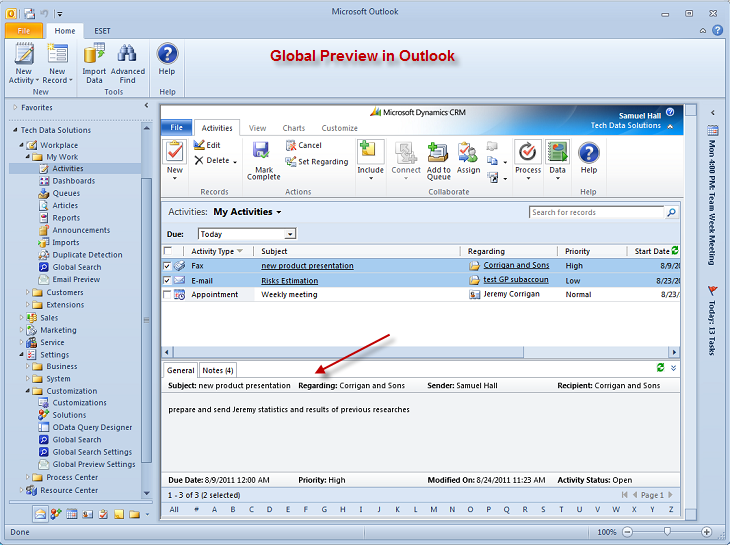Open Global Preview Settings item

point(94,464)
